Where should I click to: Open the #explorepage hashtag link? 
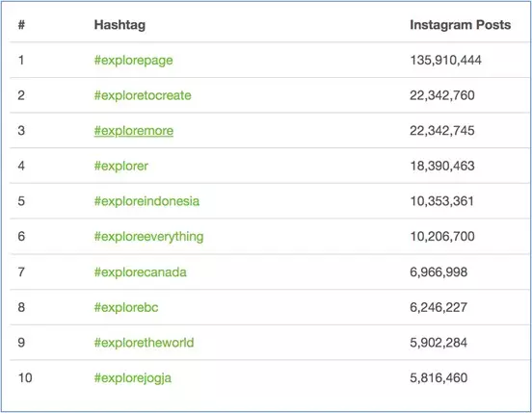click(133, 61)
